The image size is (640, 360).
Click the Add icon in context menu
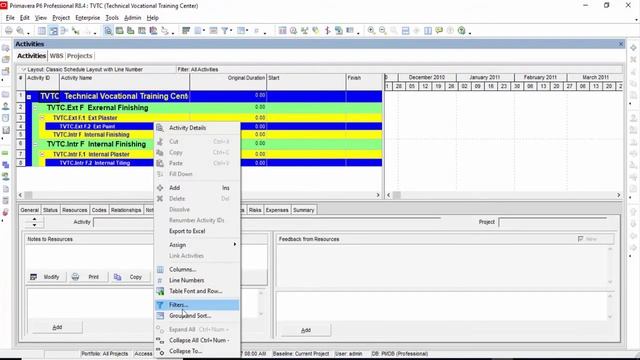160,188
